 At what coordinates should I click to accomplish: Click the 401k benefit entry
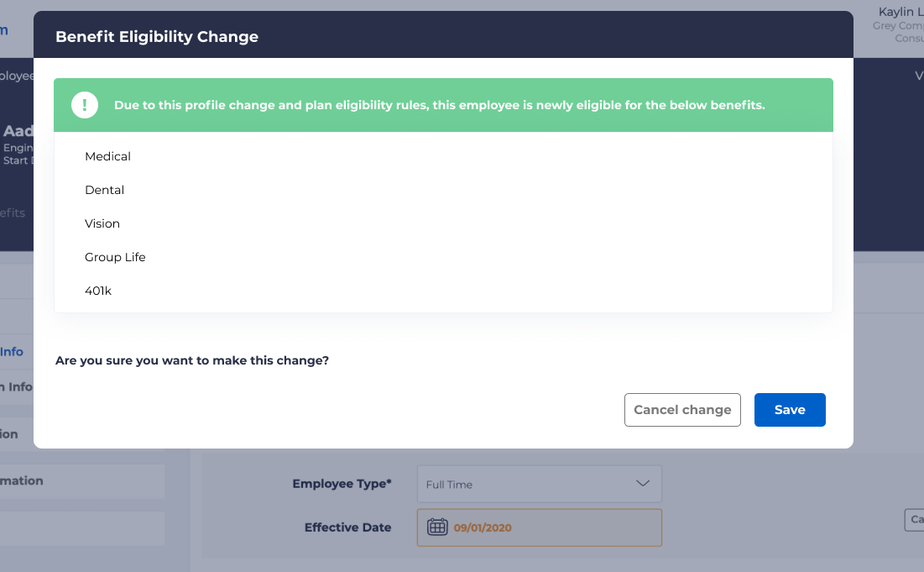[x=98, y=291]
